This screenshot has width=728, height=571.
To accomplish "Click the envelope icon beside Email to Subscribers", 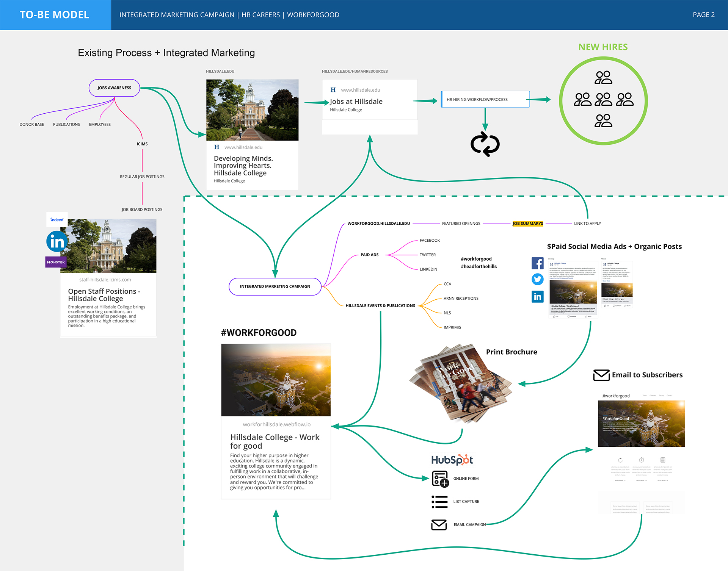I will [x=601, y=375].
